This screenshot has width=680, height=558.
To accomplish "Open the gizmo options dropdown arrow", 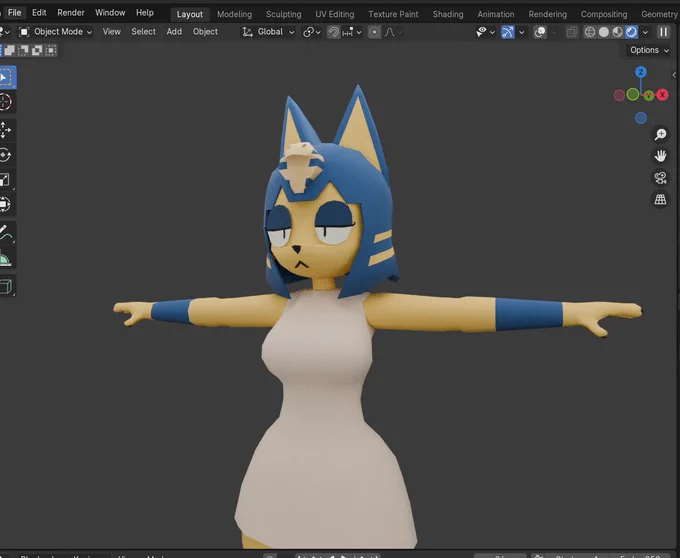I will [x=521, y=32].
